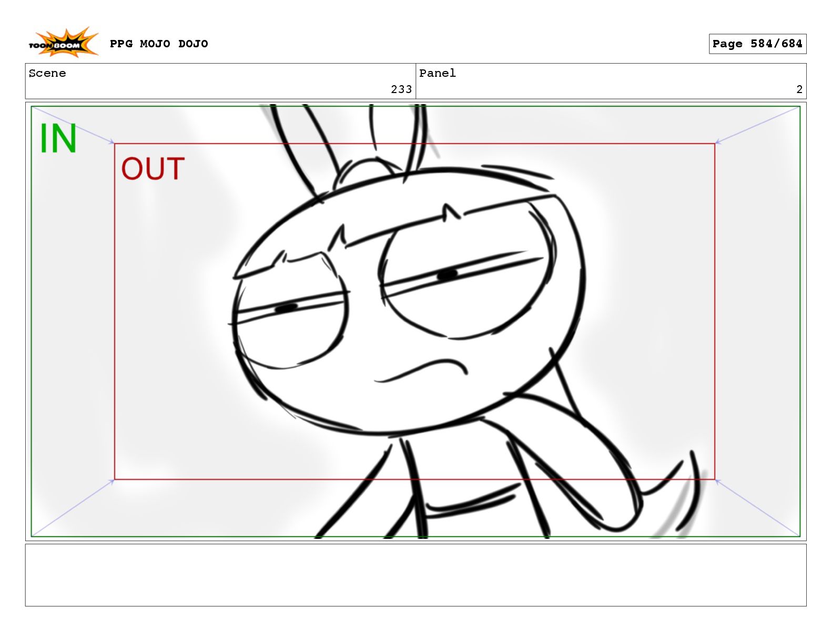Click the Toon Boom logo
The image size is (832, 644).
(63, 43)
